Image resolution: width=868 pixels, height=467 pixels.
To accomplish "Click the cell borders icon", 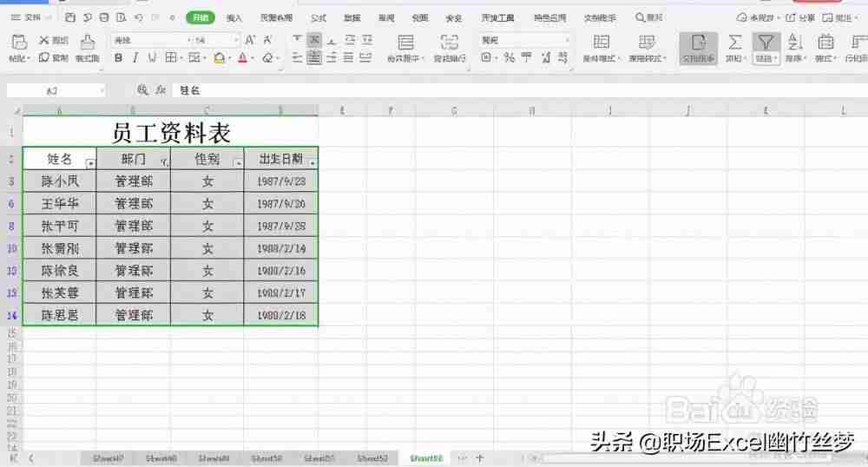I will click(x=171, y=57).
